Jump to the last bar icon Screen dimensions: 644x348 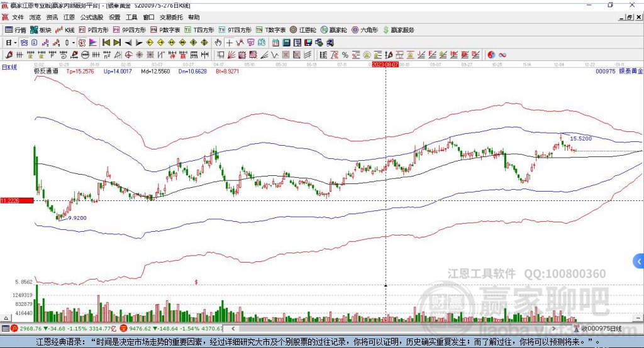pos(117,43)
